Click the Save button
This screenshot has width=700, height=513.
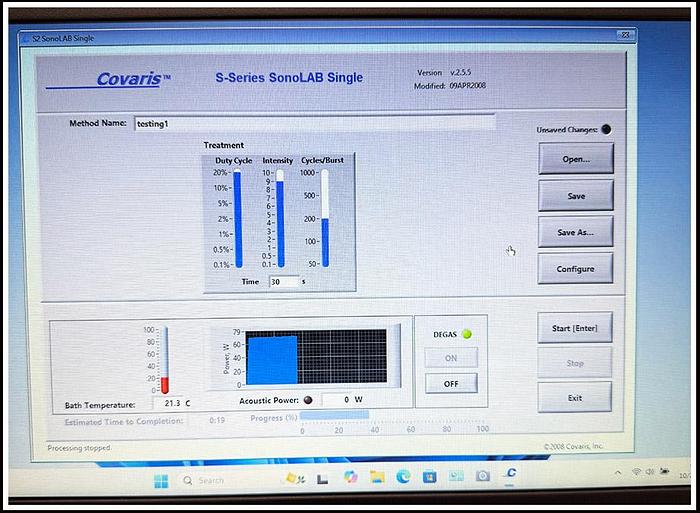(x=576, y=196)
